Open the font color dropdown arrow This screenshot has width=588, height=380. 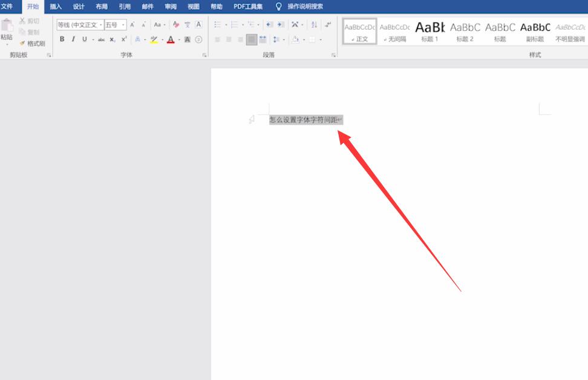tap(179, 39)
